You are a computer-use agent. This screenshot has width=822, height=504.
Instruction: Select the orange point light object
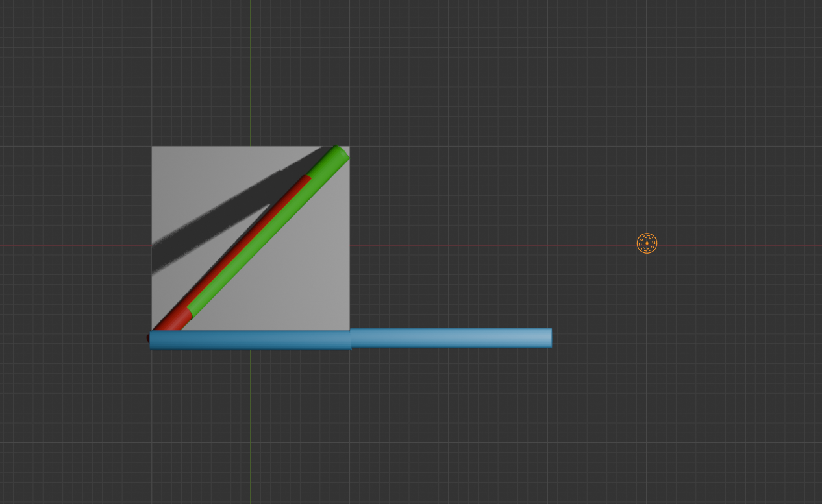[647, 243]
